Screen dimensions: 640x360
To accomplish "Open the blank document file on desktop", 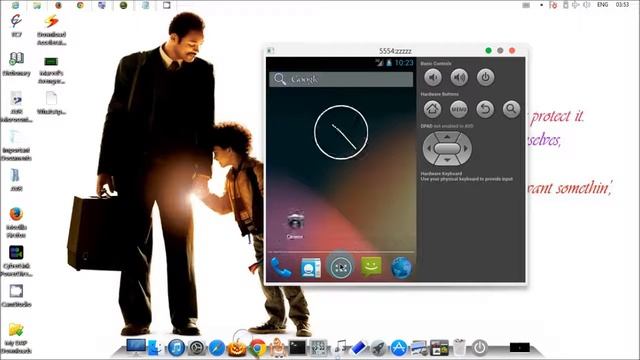I will point(51,102).
